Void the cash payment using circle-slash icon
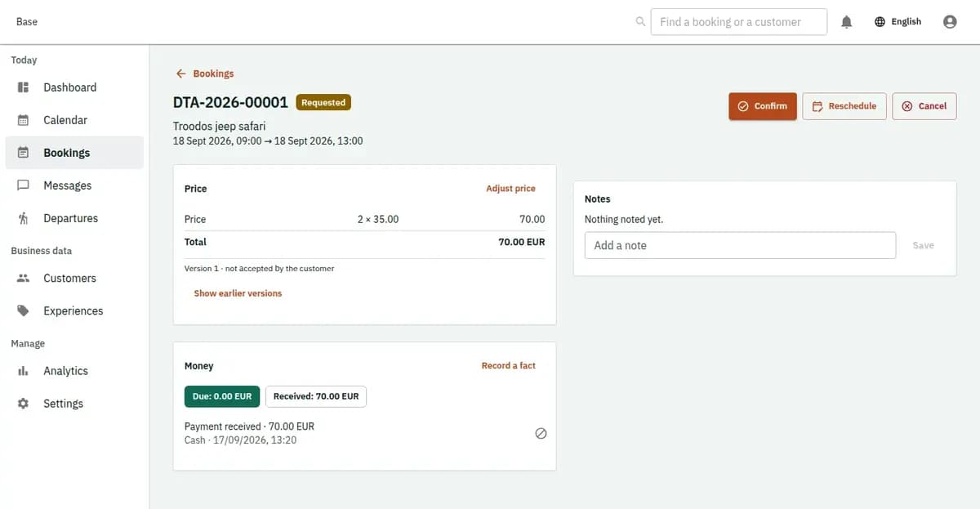 tap(541, 434)
